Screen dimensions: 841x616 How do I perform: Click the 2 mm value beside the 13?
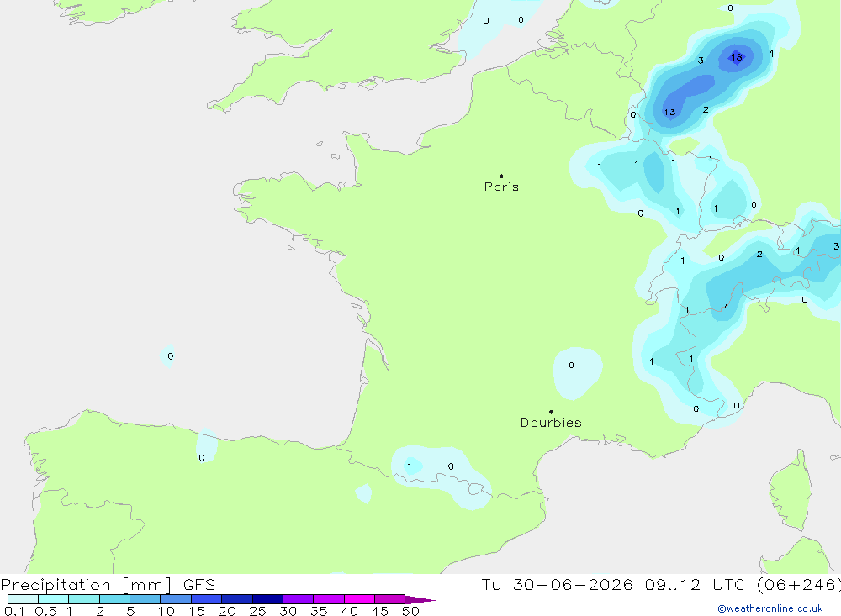point(706,109)
